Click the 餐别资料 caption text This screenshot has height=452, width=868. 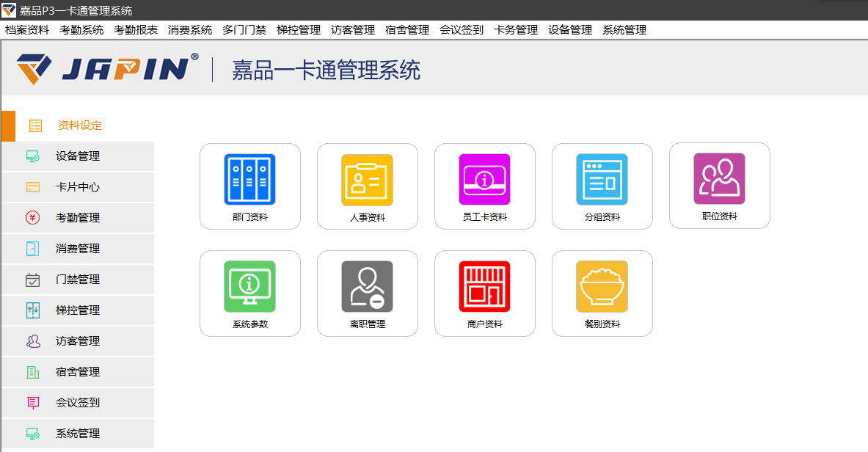[x=602, y=324]
